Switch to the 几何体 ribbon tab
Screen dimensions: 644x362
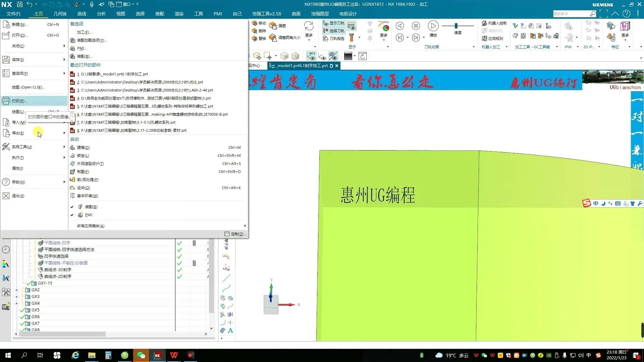coord(60,14)
